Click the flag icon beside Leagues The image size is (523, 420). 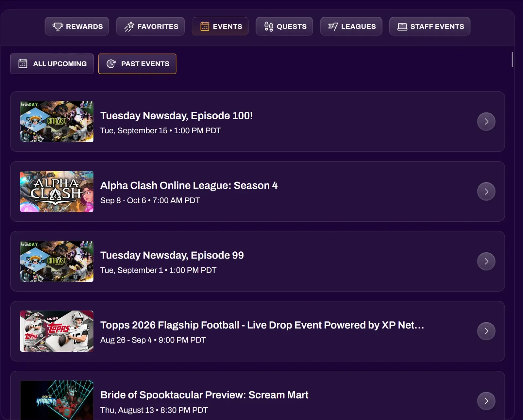coord(333,26)
